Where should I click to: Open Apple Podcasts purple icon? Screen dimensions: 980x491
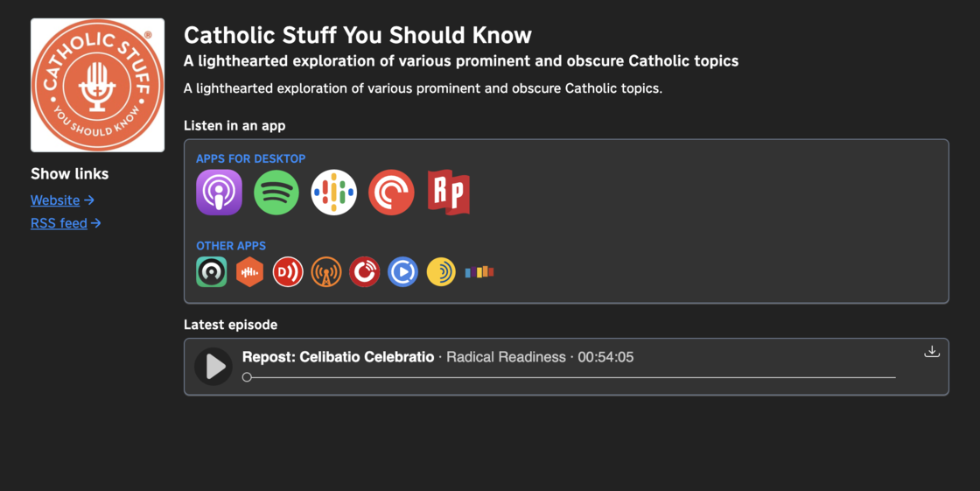[219, 193]
